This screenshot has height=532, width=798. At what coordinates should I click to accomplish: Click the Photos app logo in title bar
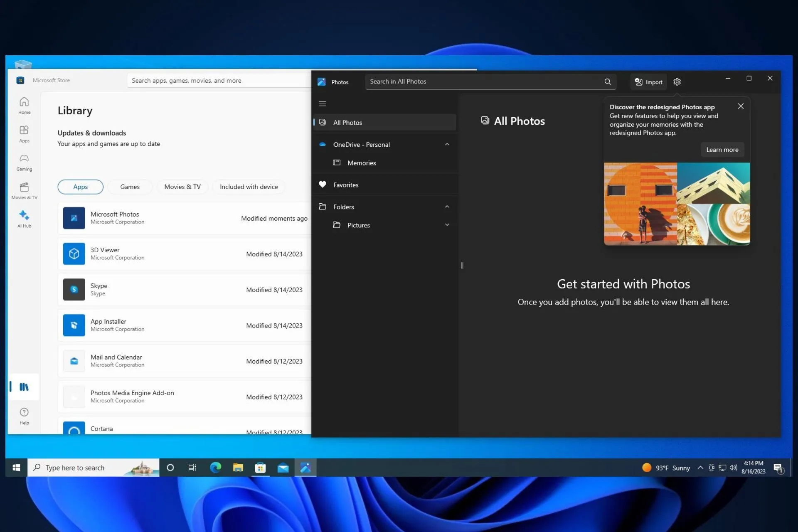(321, 82)
